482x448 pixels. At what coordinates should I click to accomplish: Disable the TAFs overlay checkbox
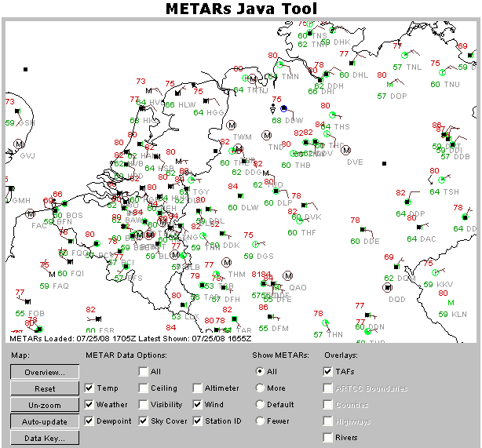328,372
